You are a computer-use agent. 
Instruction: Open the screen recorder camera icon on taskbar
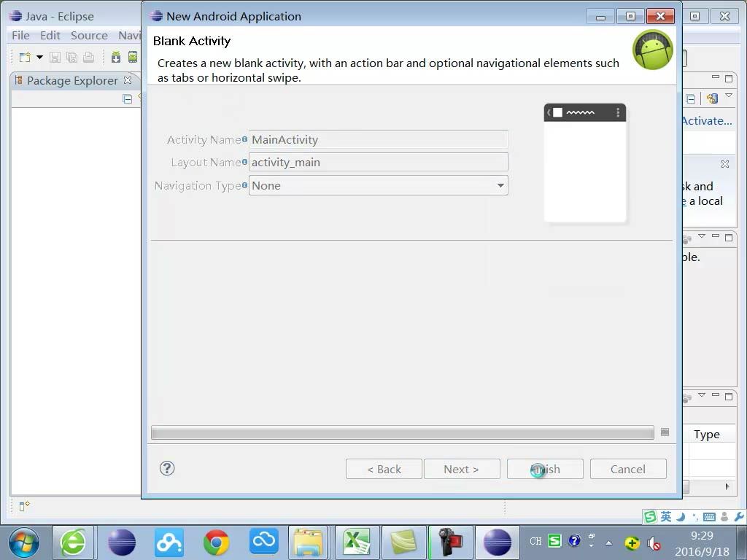pyautogui.click(x=450, y=542)
